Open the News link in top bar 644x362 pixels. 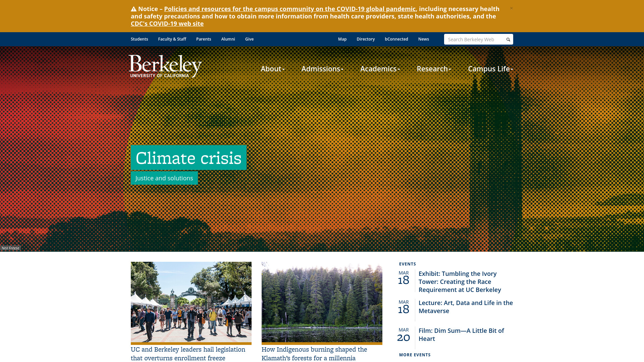tap(424, 39)
